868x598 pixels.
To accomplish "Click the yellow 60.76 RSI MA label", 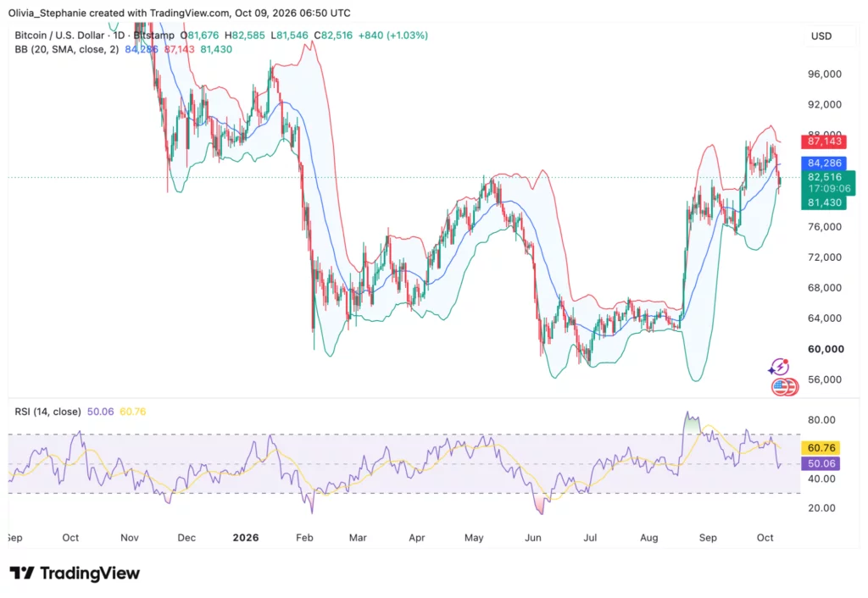I will point(821,448).
